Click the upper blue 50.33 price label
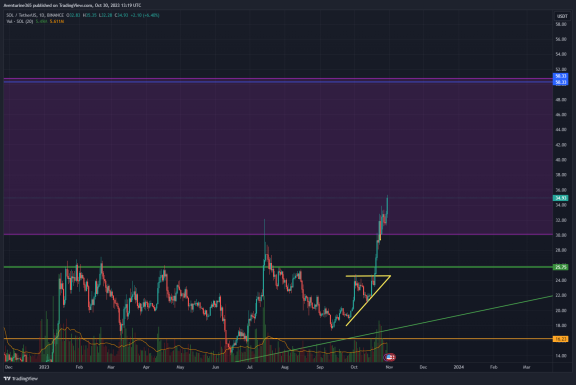 tap(561, 76)
